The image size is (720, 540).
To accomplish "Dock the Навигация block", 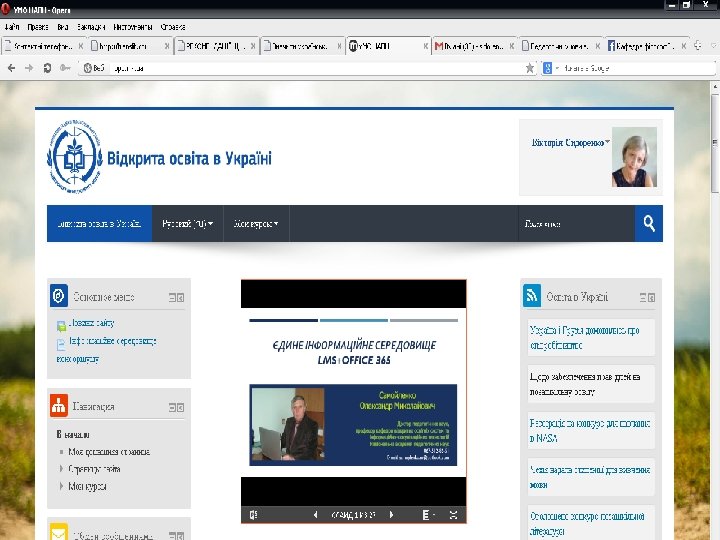I will coord(181,407).
